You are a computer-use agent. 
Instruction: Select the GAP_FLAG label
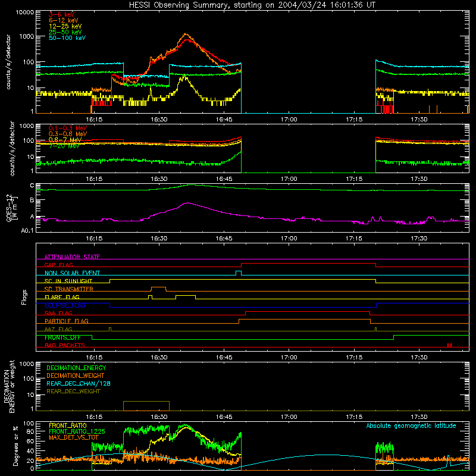coord(58,265)
